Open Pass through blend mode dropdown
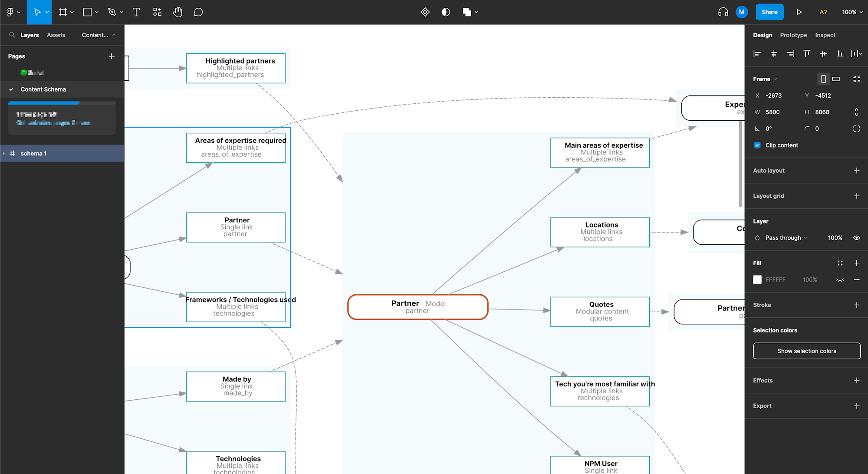Screen dimensions: 868x474 [786, 238]
